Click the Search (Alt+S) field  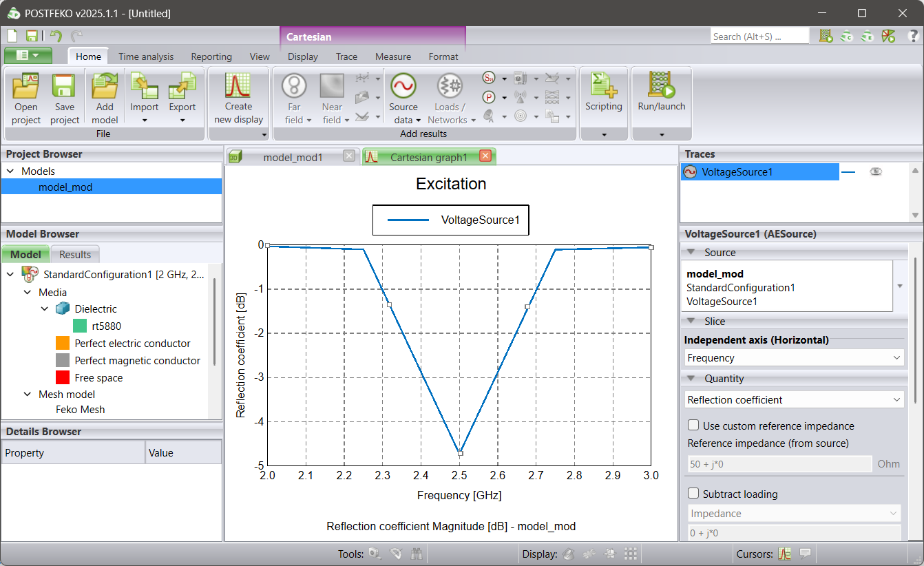pos(760,36)
